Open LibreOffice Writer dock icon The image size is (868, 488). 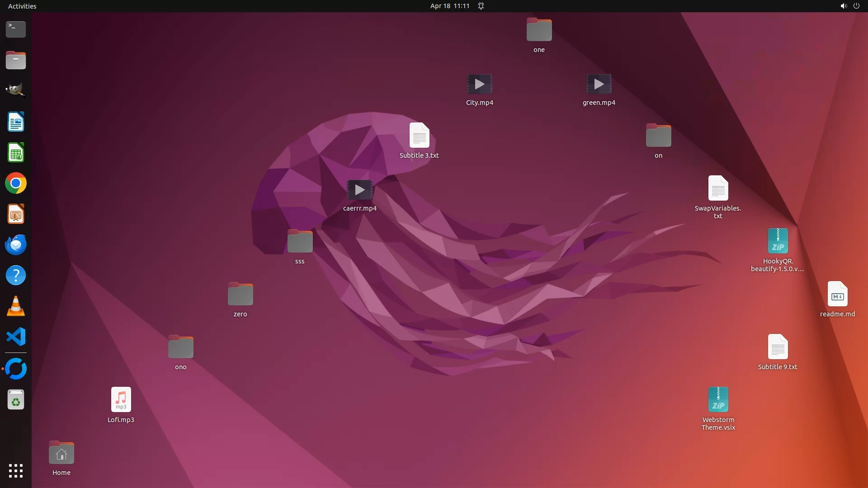[16, 122]
